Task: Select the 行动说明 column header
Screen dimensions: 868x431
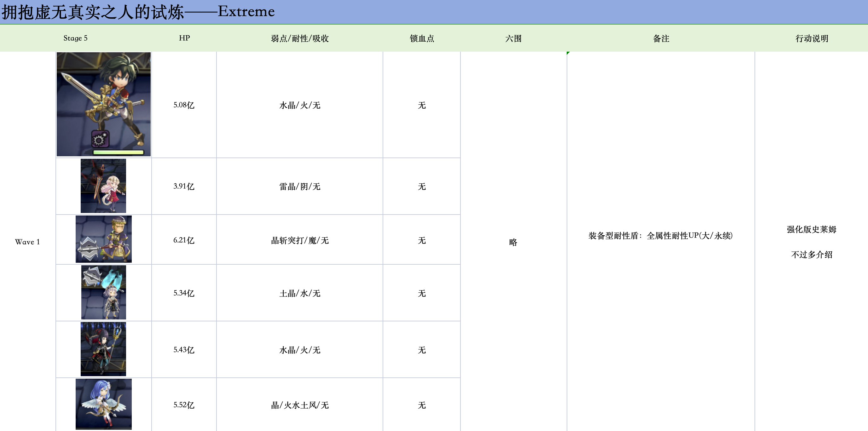Action: (812, 38)
